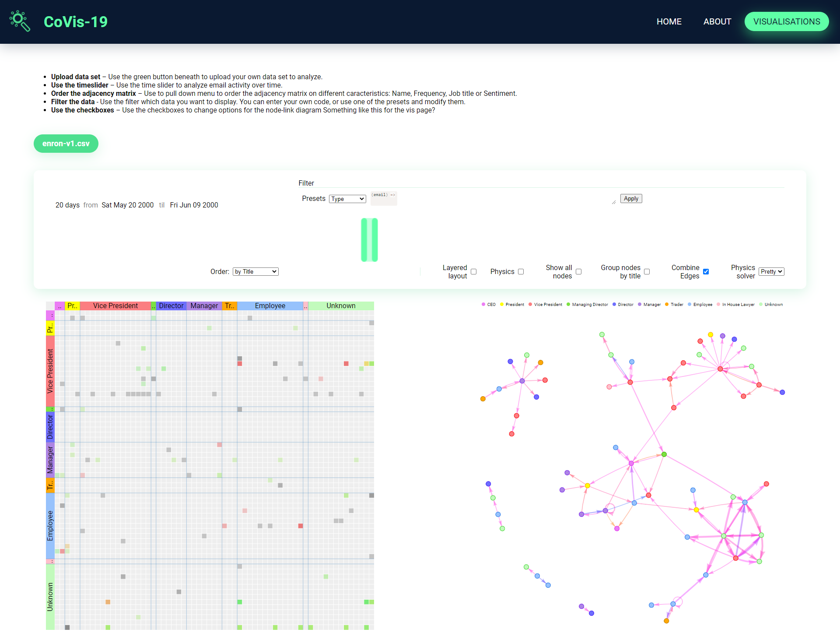Click the CEO legend dot
Screen dimensions: 840x636
(x=483, y=304)
